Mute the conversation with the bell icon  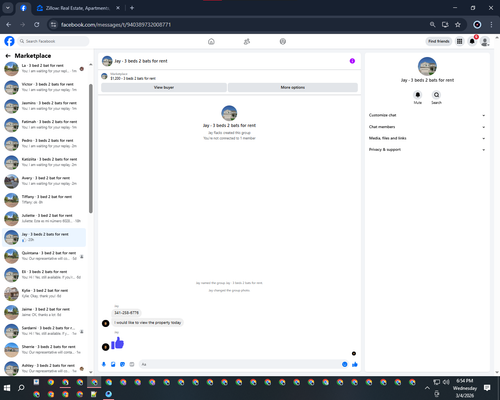point(418,95)
